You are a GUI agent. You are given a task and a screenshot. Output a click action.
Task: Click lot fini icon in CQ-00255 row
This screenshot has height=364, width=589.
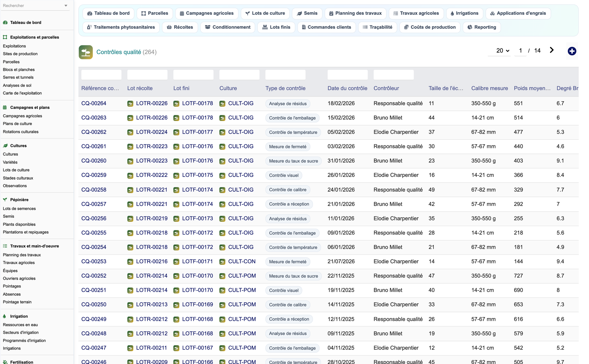coord(176,233)
